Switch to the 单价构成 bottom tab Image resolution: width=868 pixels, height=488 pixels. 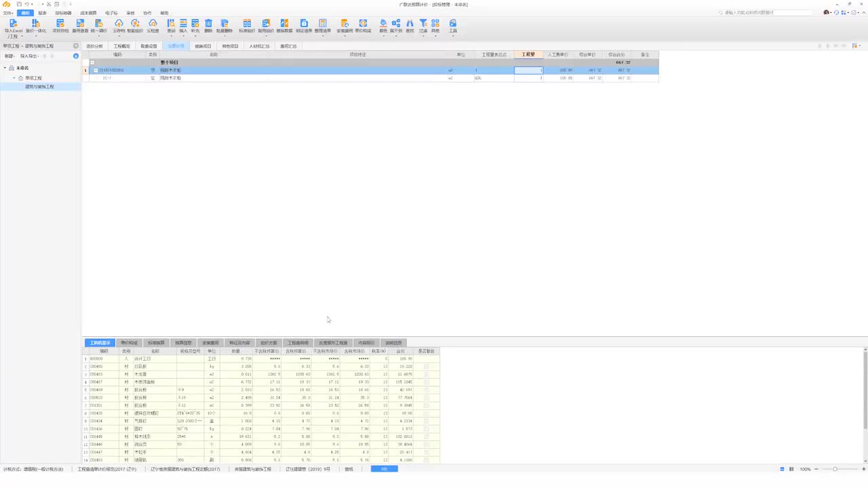129,343
